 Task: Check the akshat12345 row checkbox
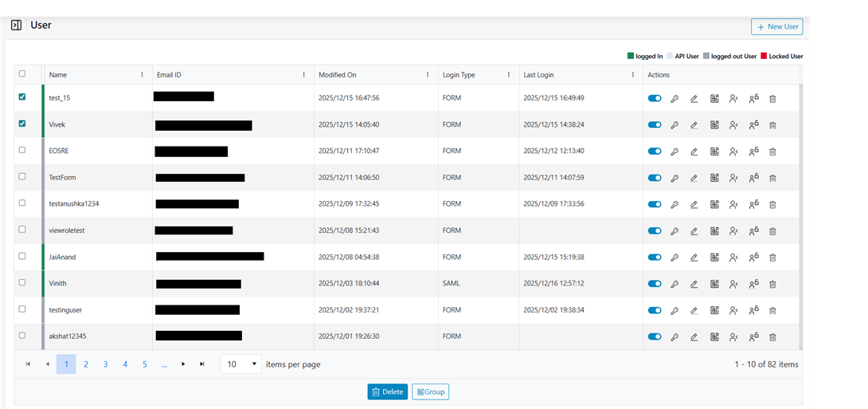22,336
